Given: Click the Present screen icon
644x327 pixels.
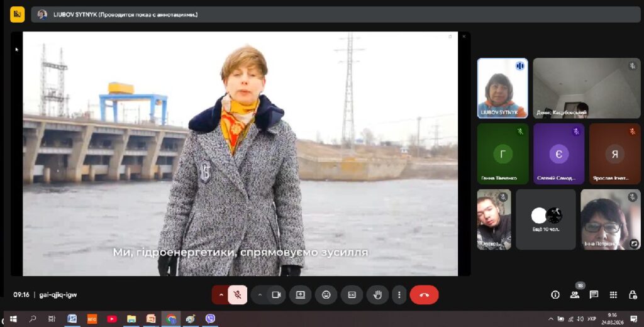Looking at the screenshot, I should pyautogui.click(x=301, y=294).
